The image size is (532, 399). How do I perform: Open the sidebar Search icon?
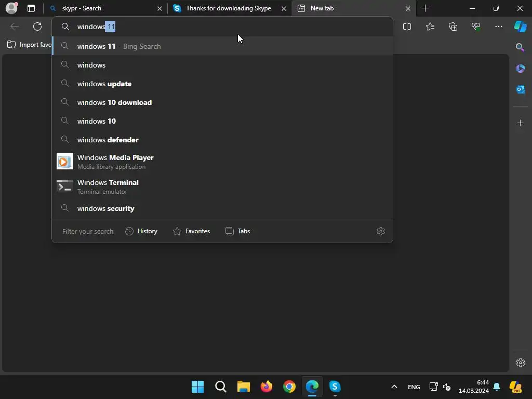click(520, 47)
